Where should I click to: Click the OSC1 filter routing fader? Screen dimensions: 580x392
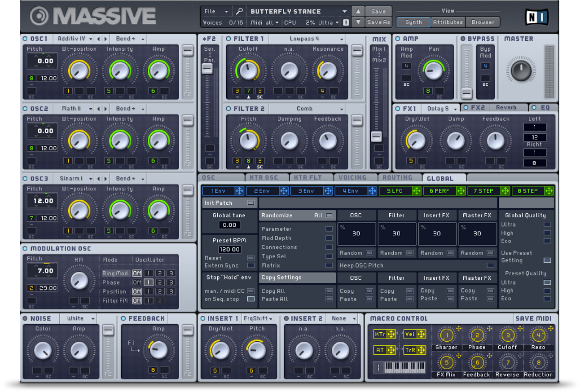point(188,51)
